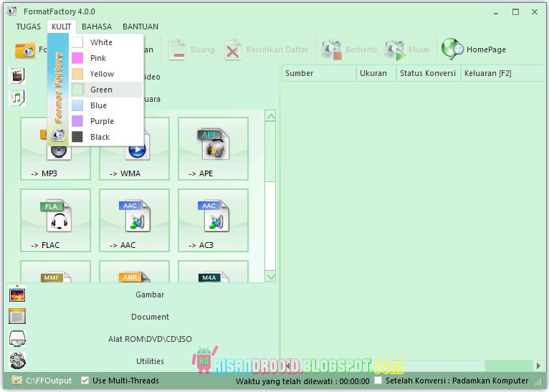Click the purple color swatch
549x392 pixels.
pos(77,121)
